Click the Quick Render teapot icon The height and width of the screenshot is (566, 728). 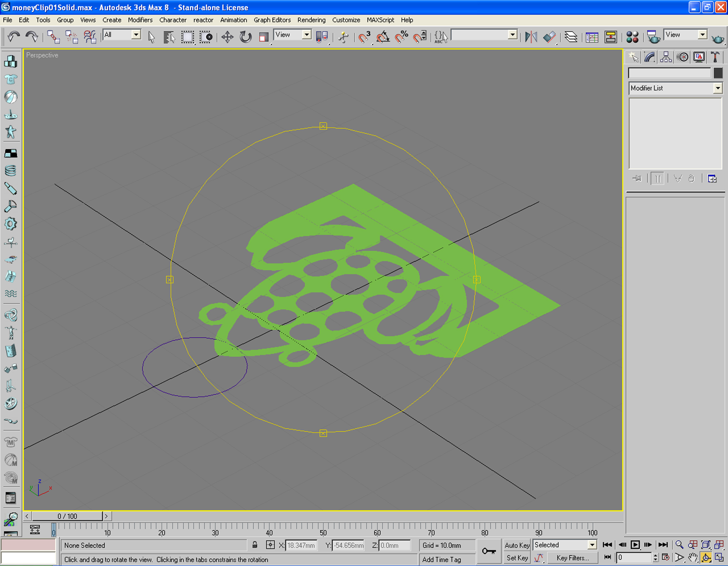tap(718, 38)
